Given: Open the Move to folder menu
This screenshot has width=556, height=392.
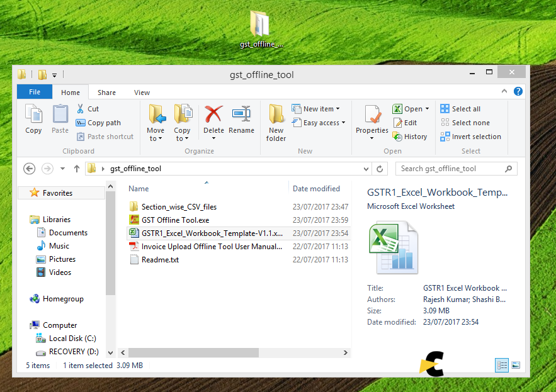Looking at the screenshot, I should pyautogui.click(x=156, y=123).
